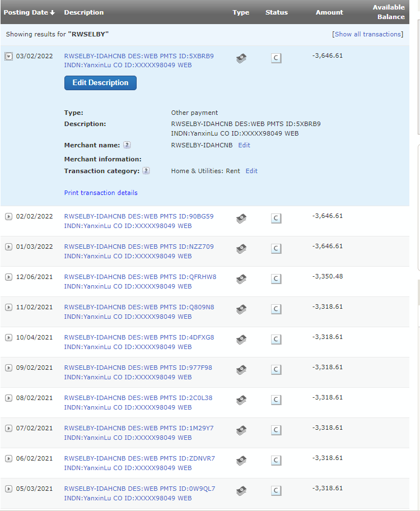The image size is (420, 511).
Task: Click the Description column header
Action: [83, 12]
